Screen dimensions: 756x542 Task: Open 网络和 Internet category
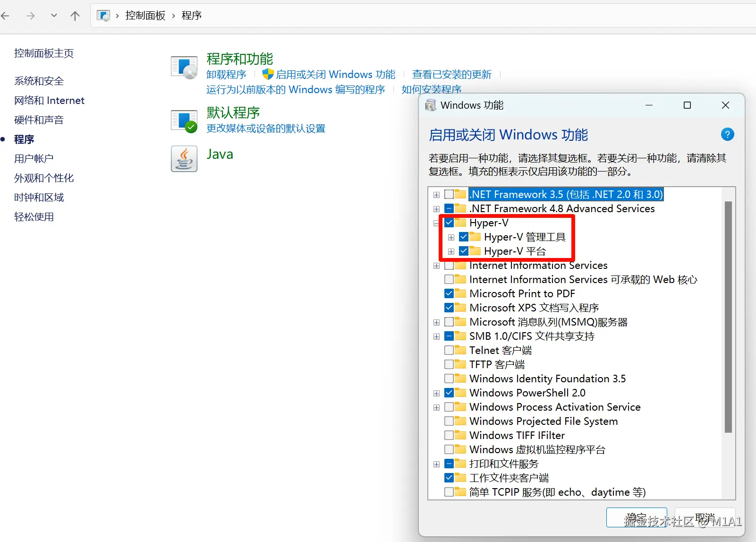pyautogui.click(x=49, y=101)
